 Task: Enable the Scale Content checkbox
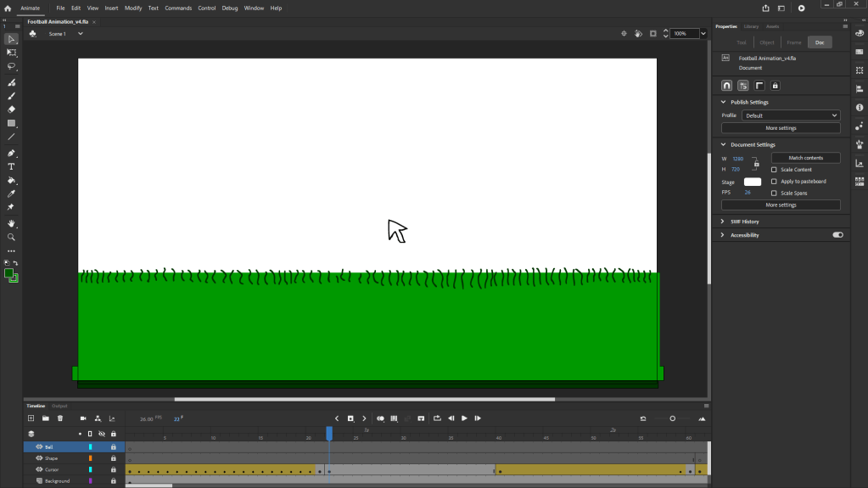(x=774, y=170)
